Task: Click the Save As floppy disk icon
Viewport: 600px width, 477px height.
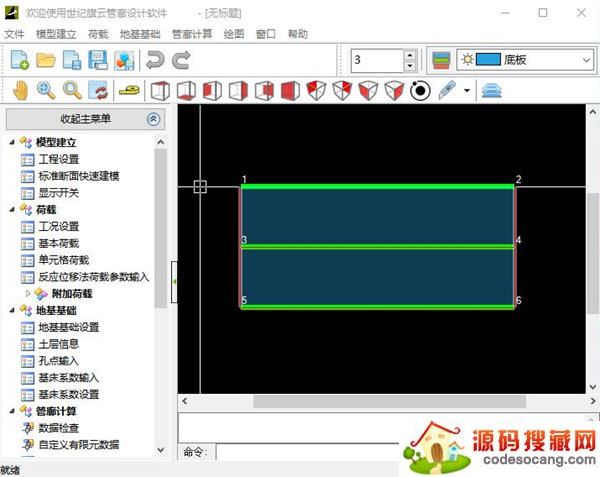Action: pos(98,60)
